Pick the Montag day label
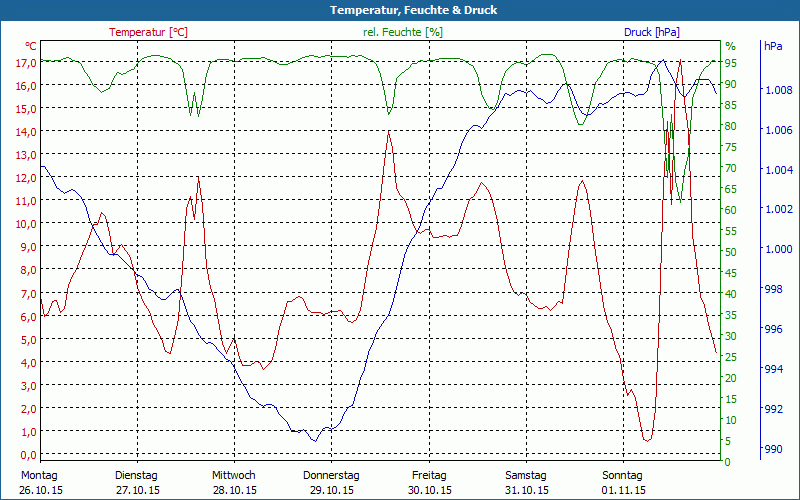This screenshot has height=500, width=800. [x=39, y=475]
